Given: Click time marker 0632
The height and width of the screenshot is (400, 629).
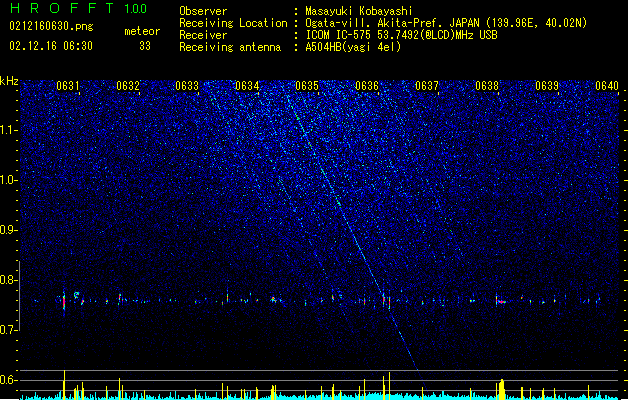Looking at the screenshot, I should (128, 86).
